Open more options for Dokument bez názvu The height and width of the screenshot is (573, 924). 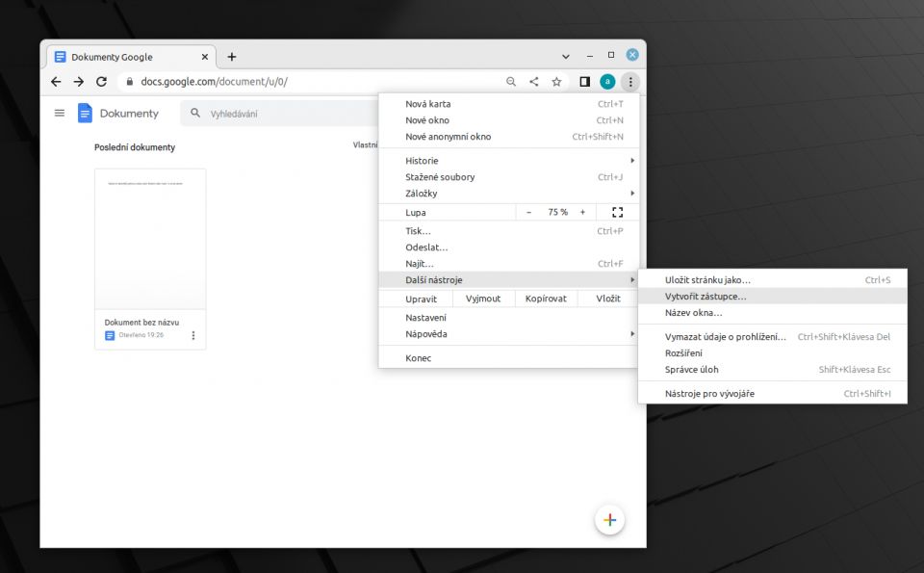(193, 335)
